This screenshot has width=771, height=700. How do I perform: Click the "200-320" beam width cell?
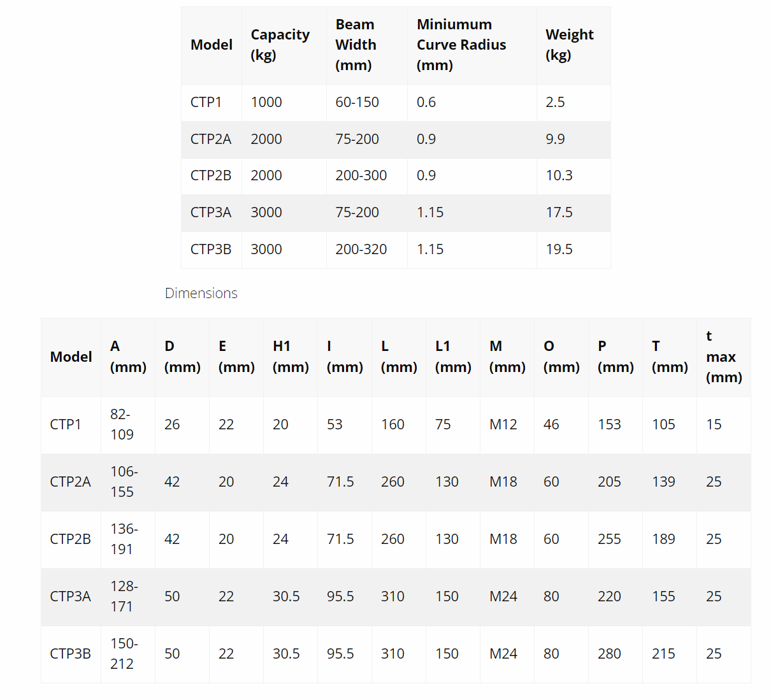[x=361, y=249]
